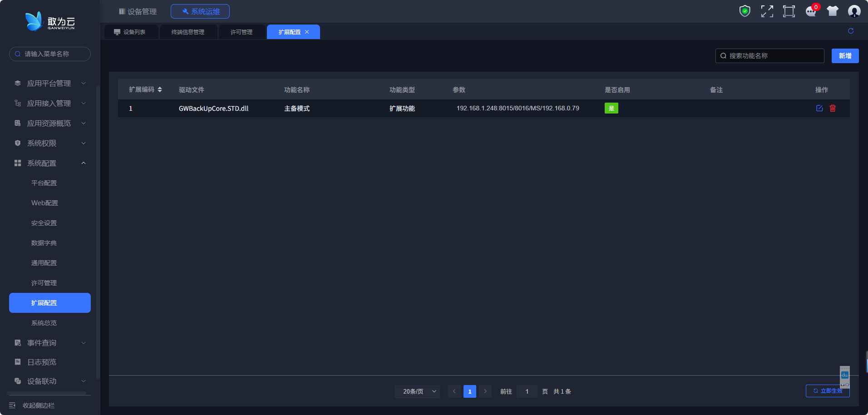Select page 1 in pagination
The image size is (868, 415).
point(470,391)
